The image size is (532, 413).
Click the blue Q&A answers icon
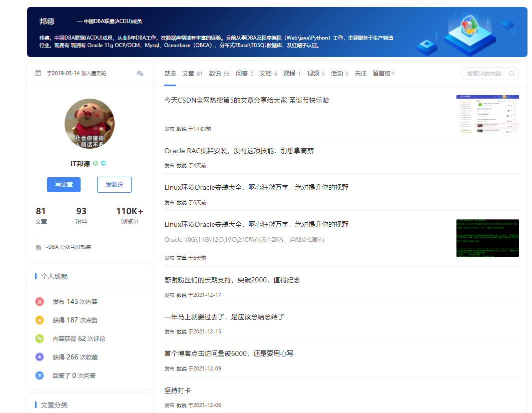point(40,375)
